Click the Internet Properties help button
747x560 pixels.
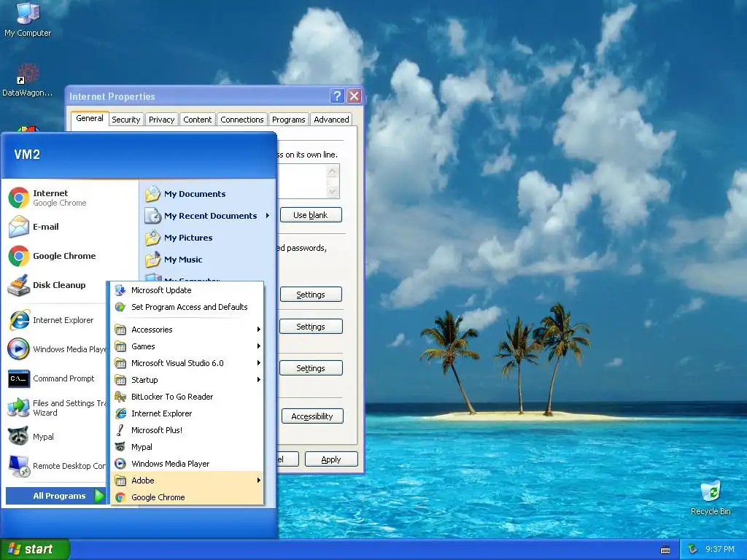(x=337, y=96)
